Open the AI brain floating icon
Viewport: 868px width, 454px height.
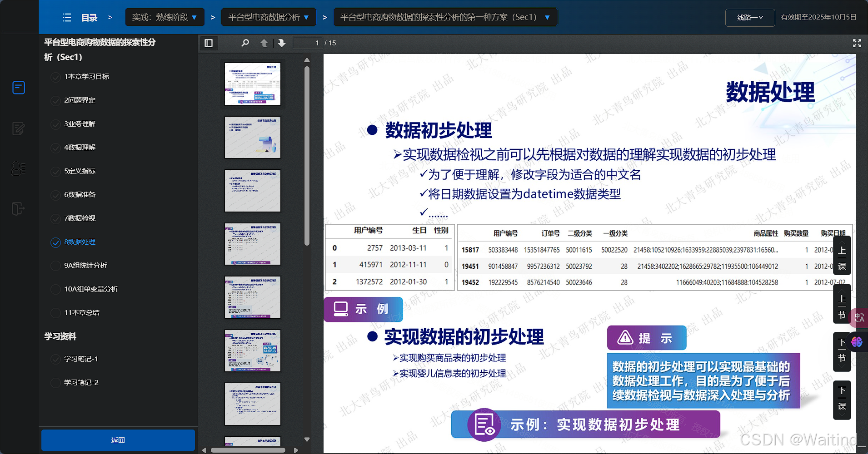[857, 341]
